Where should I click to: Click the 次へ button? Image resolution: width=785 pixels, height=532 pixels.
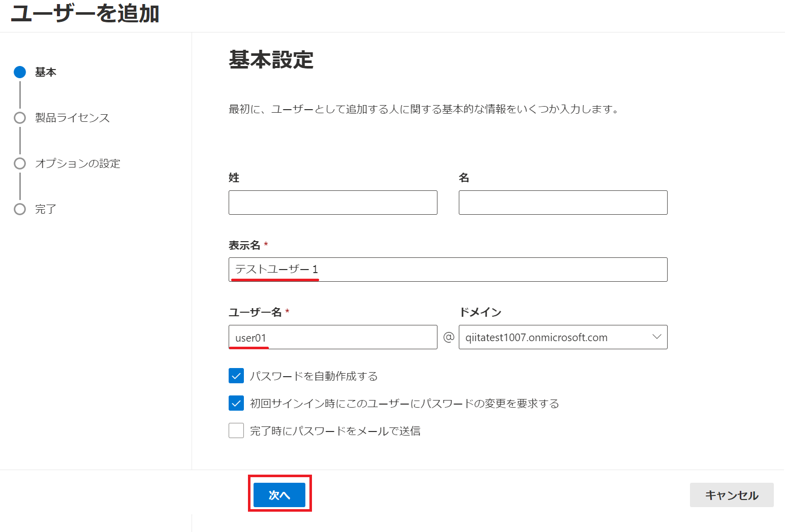point(279,495)
